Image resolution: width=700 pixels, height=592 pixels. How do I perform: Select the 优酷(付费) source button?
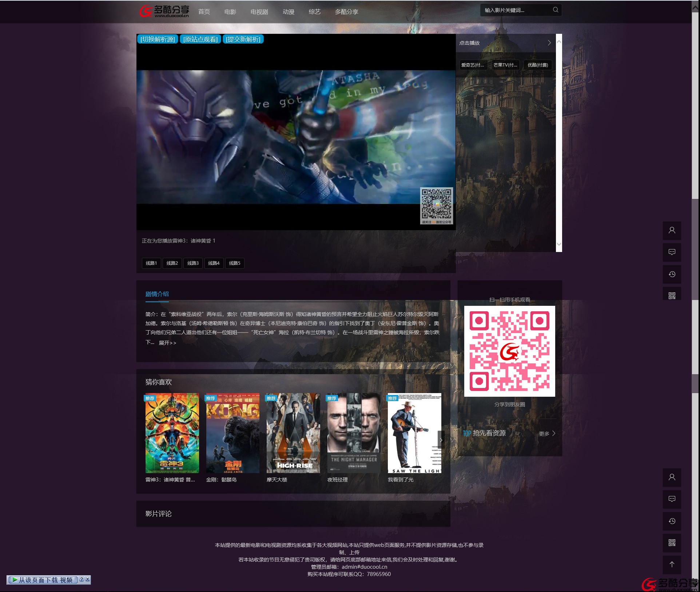(538, 65)
